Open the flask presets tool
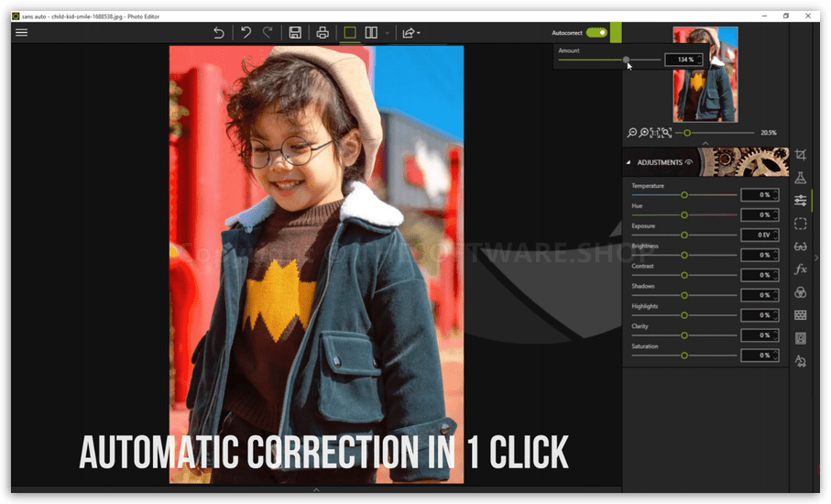The width and height of the screenshot is (831, 504). point(800,178)
